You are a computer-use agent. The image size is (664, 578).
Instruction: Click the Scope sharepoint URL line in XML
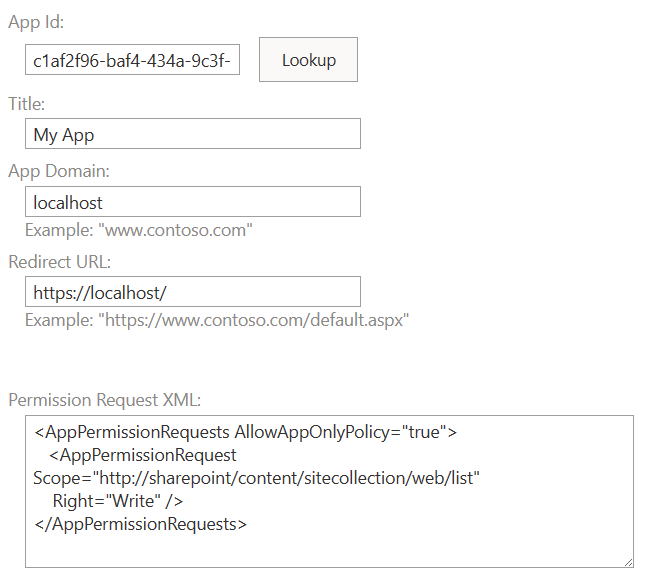256,478
